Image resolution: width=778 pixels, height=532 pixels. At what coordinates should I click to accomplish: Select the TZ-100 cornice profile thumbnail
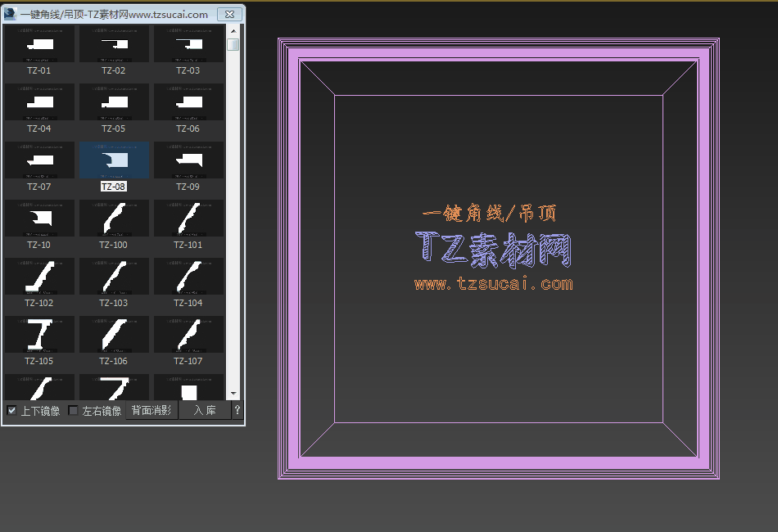(x=114, y=219)
